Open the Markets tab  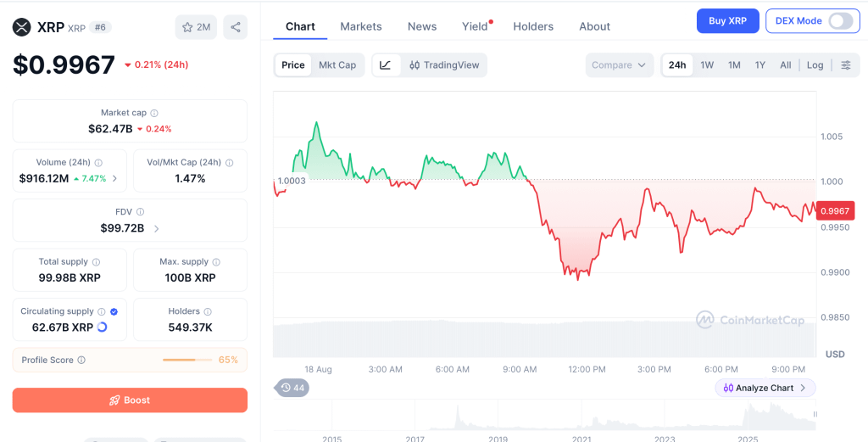pos(361,26)
